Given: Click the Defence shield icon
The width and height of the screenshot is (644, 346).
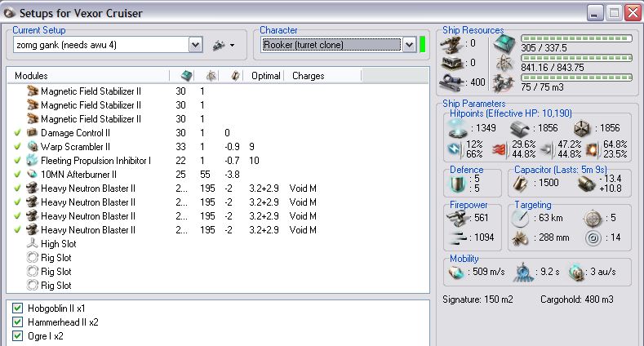Looking at the screenshot, I should tap(458, 184).
